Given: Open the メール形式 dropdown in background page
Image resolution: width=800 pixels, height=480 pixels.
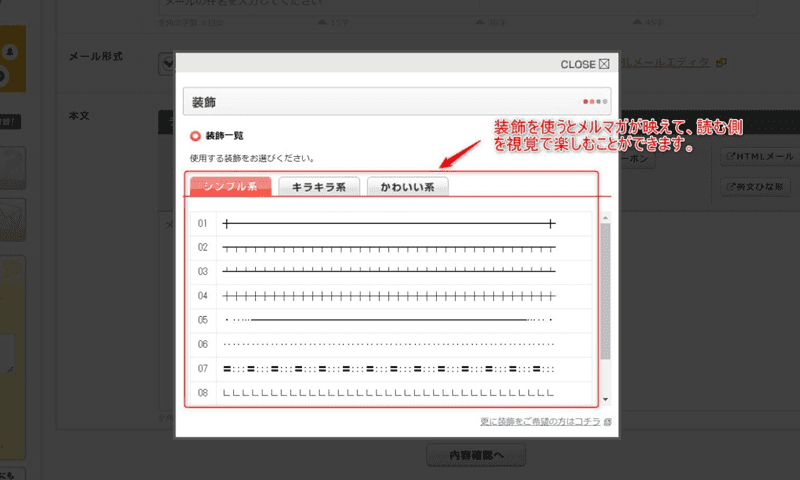Looking at the screenshot, I should pyautogui.click(x=167, y=64).
